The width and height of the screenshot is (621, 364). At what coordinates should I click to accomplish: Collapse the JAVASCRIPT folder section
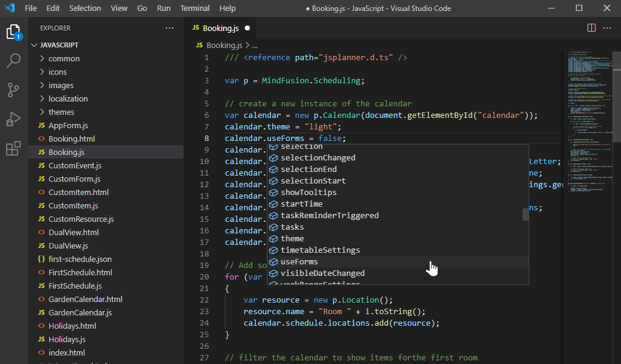coord(34,45)
